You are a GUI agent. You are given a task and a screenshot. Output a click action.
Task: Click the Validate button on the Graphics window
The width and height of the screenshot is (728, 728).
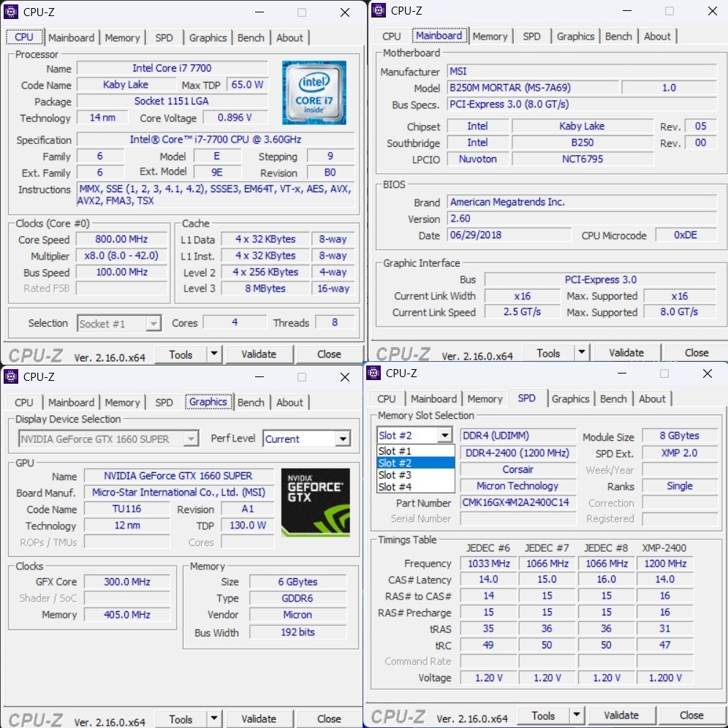259,718
